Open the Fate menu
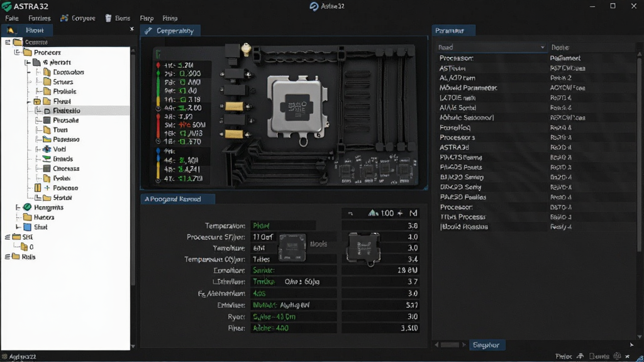The image size is (644, 362). (12, 18)
